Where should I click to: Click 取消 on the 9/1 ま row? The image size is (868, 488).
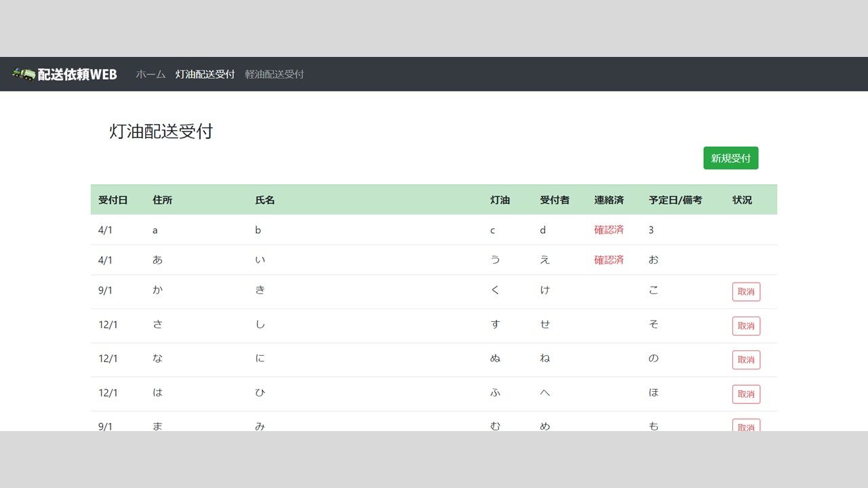click(x=746, y=425)
